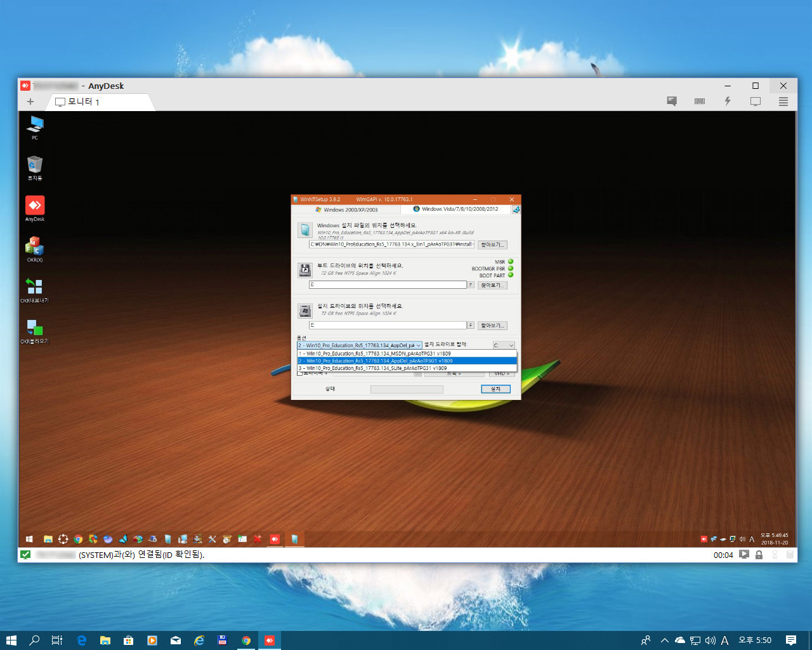Open the AnyDesk actions lightning icon
Screen dimensions: 812x650
click(728, 102)
